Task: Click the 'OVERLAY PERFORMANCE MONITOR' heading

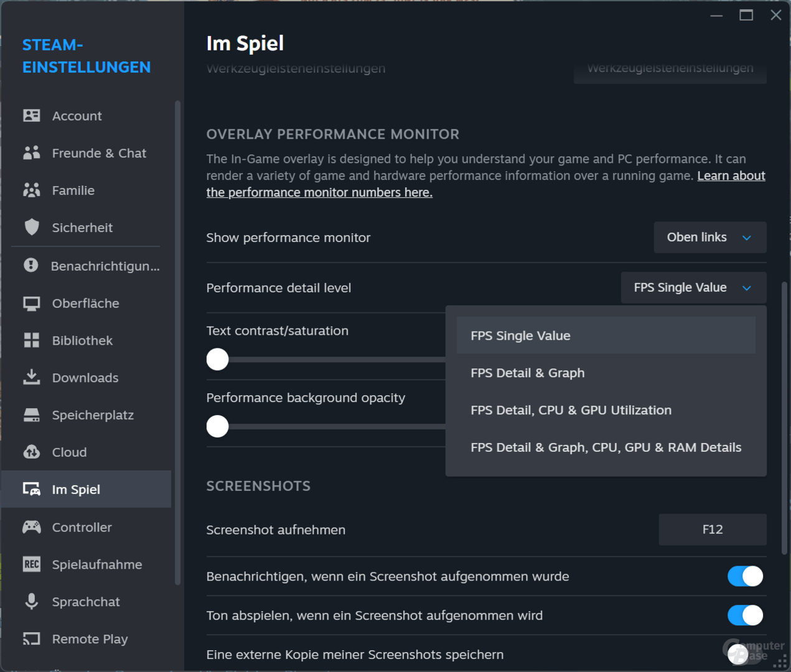Action: pos(333,134)
